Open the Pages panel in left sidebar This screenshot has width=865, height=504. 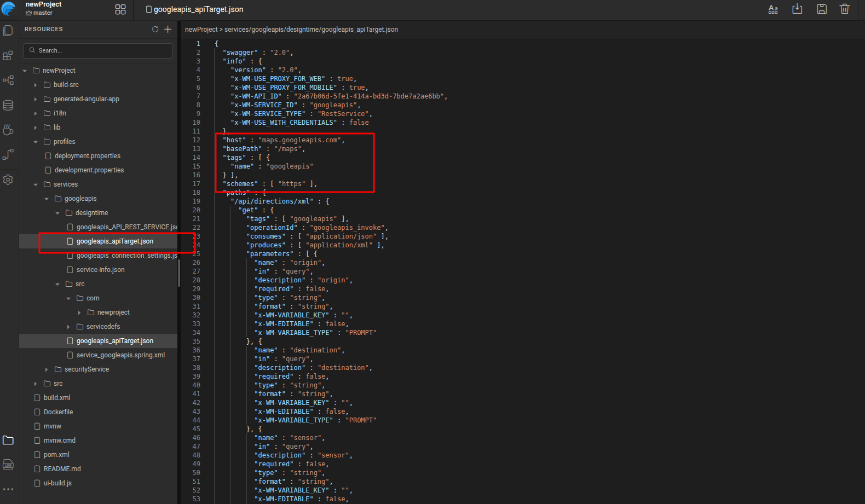(8, 31)
